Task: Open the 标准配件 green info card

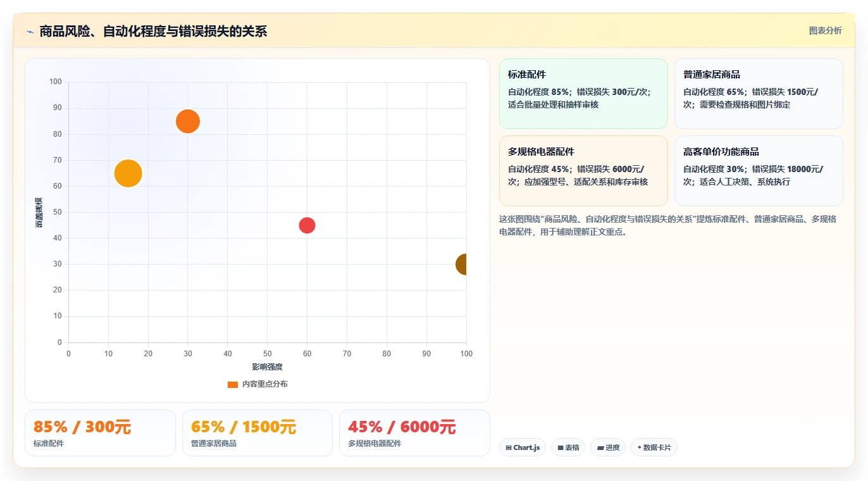Action: click(583, 94)
